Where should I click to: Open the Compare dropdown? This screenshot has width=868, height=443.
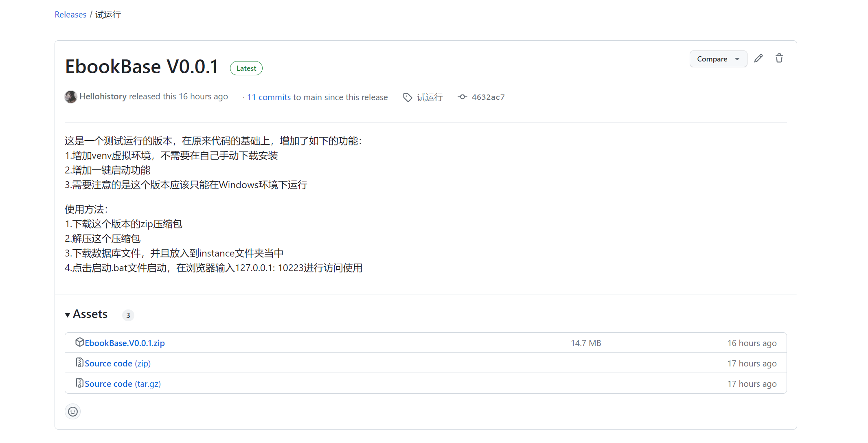(718, 59)
